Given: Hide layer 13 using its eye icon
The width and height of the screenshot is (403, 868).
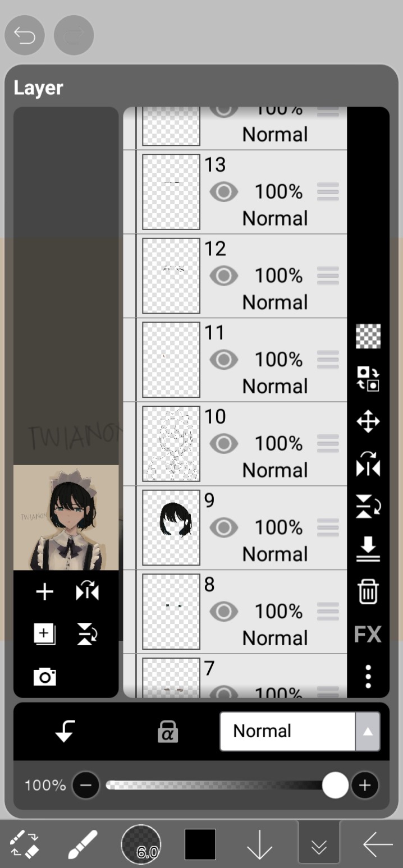Looking at the screenshot, I should tap(224, 192).
